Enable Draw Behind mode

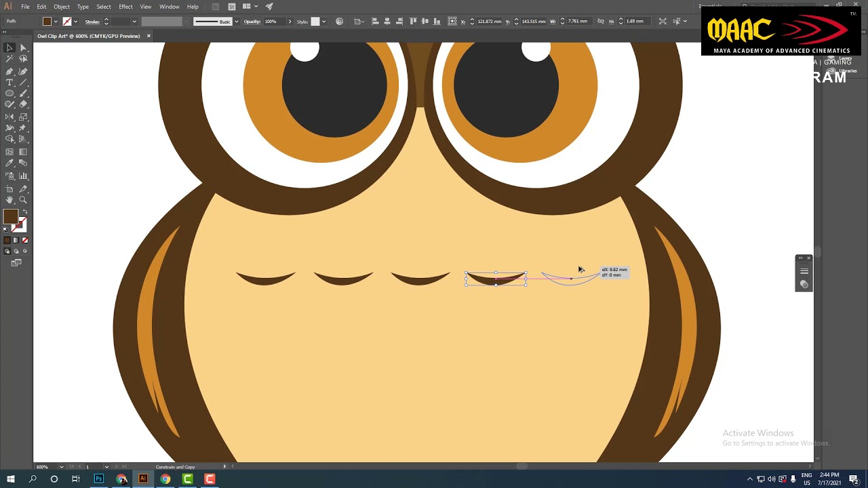(x=16, y=251)
